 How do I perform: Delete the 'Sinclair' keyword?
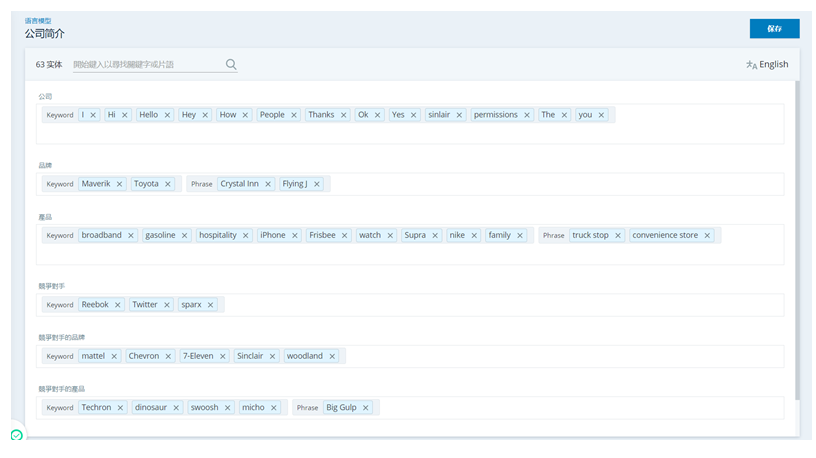272,357
